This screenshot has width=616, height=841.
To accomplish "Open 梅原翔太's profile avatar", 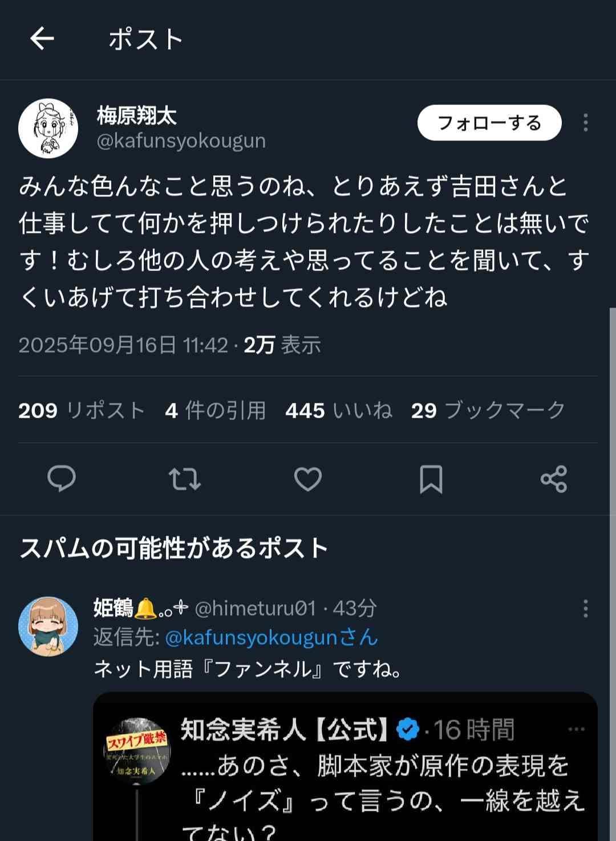I will point(48,128).
